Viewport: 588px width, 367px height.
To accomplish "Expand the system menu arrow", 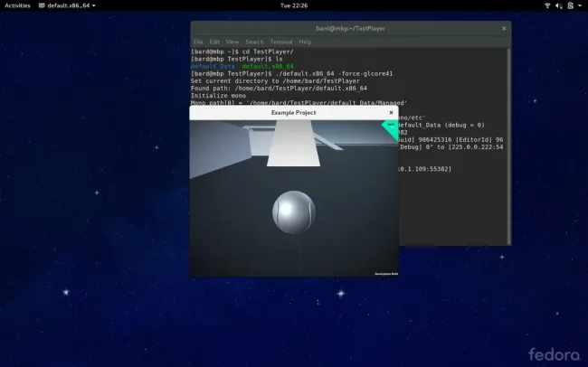I will [578, 5].
